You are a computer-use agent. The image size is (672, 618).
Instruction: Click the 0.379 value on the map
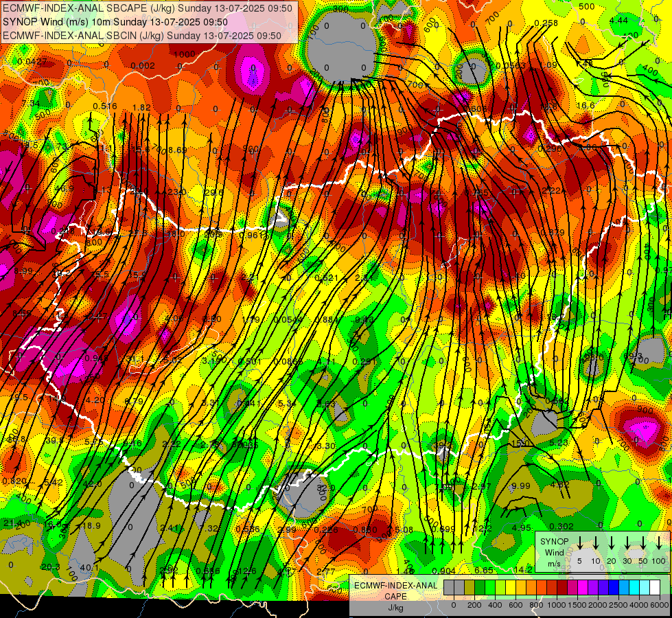click(553, 232)
